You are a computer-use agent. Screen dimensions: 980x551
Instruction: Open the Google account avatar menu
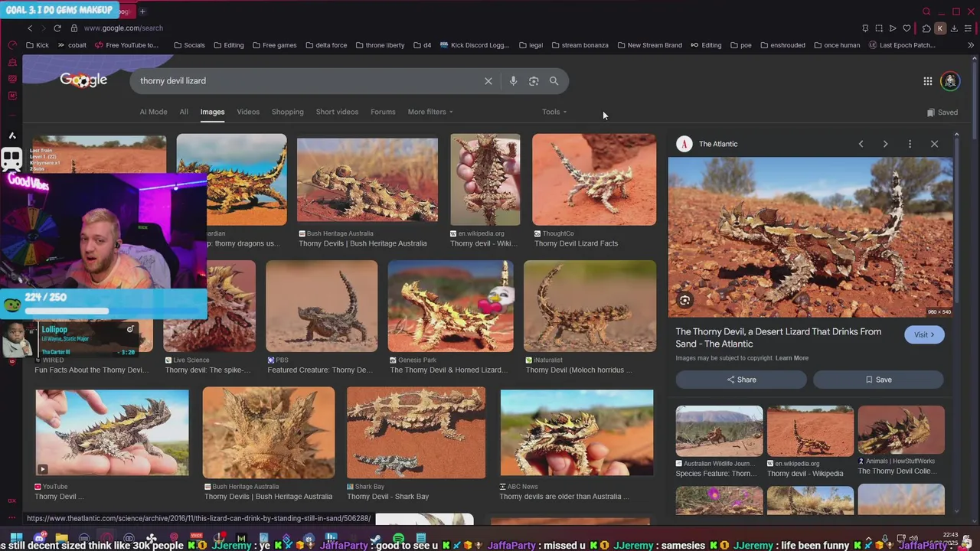950,81
